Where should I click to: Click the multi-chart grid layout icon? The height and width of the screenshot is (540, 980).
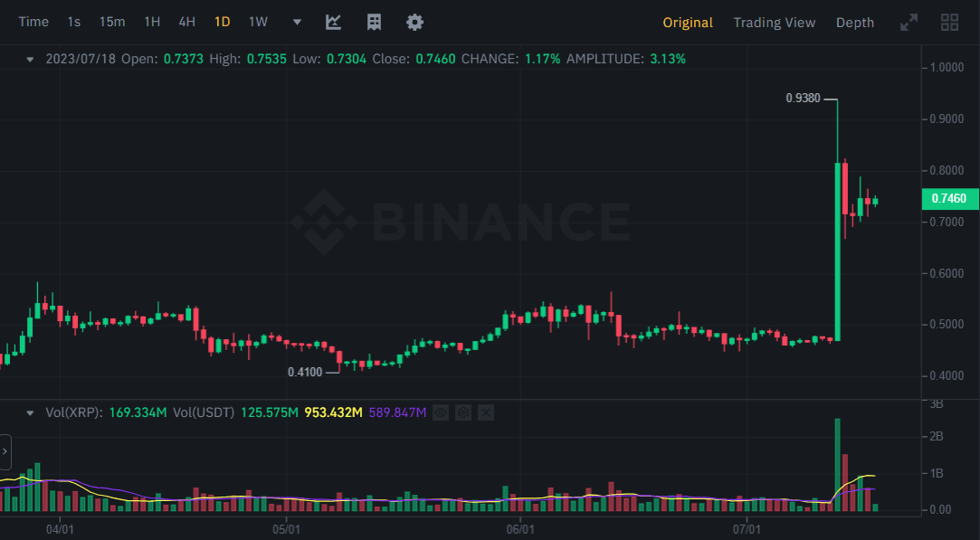(x=950, y=23)
